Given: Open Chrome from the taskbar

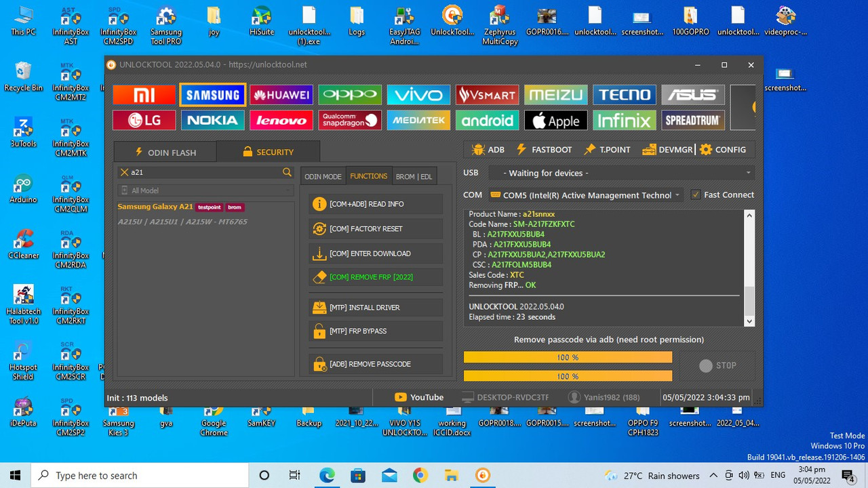Looking at the screenshot, I should 420,475.
